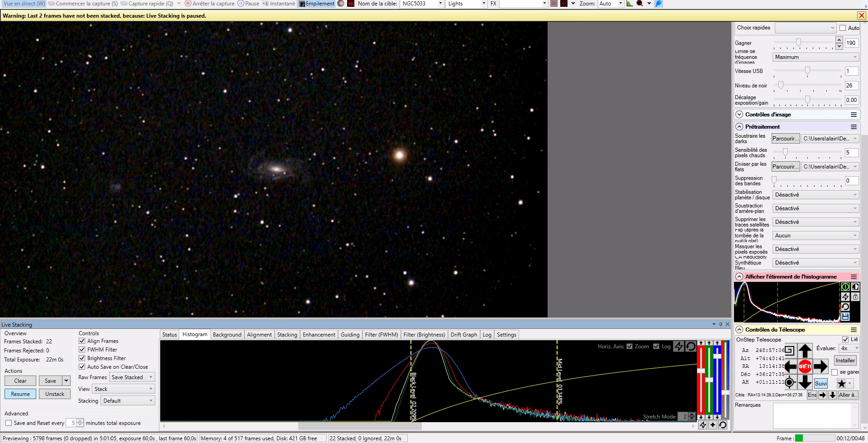The height and width of the screenshot is (443, 868).
Task: Toggle the green power icon in display stretch panel
Action: (x=845, y=287)
